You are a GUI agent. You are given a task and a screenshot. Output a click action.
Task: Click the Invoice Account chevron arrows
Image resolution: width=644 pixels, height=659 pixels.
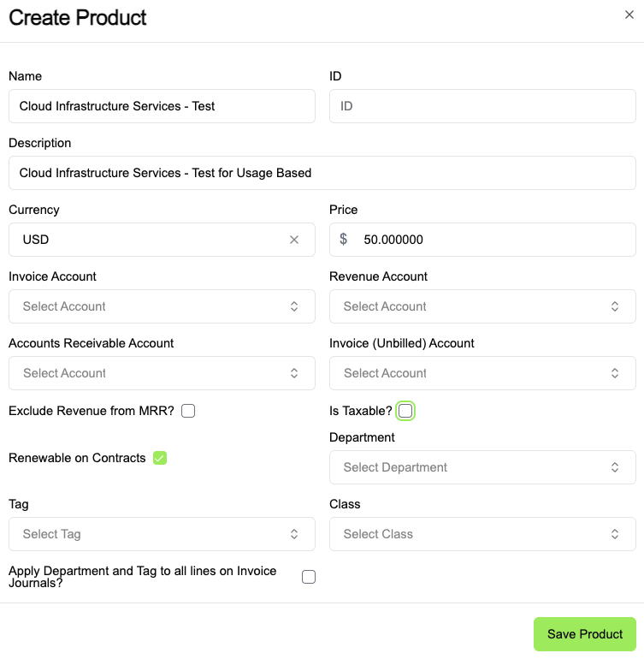[x=294, y=306]
